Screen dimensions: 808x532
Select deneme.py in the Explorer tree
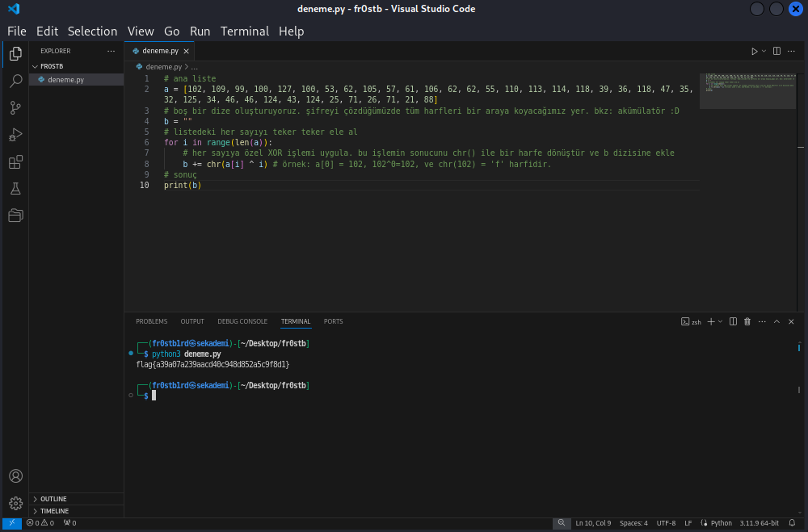pyautogui.click(x=76, y=80)
